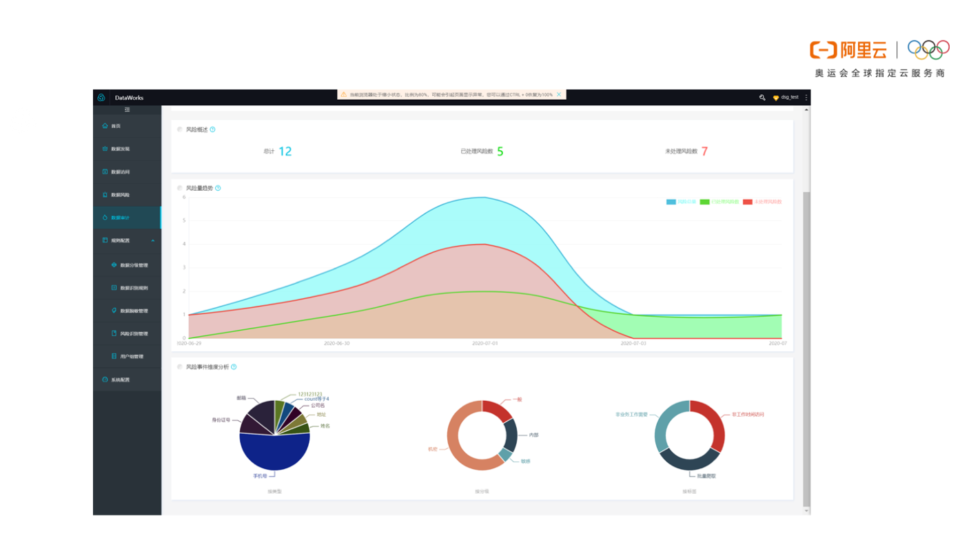The width and height of the screenshot is (980, 551).
Task: Click the 未处理风险数 summary label
Action: click(682, 152)
